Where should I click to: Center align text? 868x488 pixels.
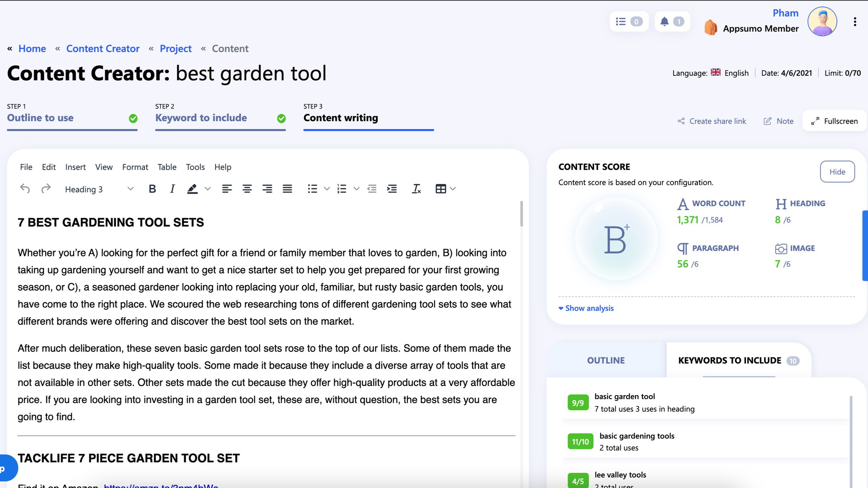pyautogui.click(x=247, y=189)
